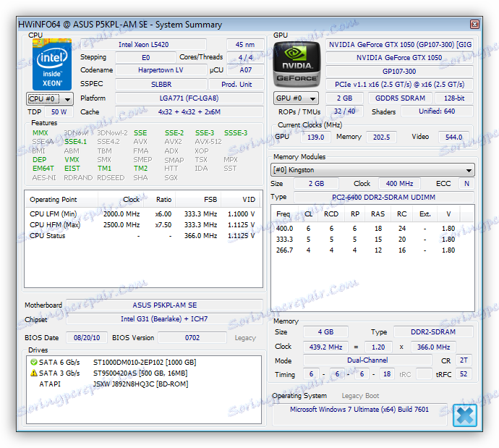This screenshot has width=499, height=448.
Task: Click the green check SATA 6 Gb/s icon
Action: 33,362
